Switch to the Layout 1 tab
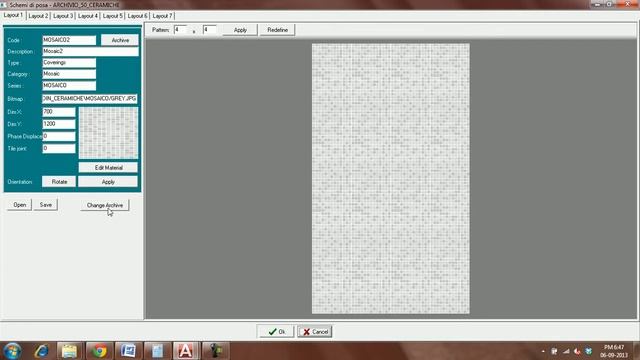640x360 pixels. click(x=13, y=15)
